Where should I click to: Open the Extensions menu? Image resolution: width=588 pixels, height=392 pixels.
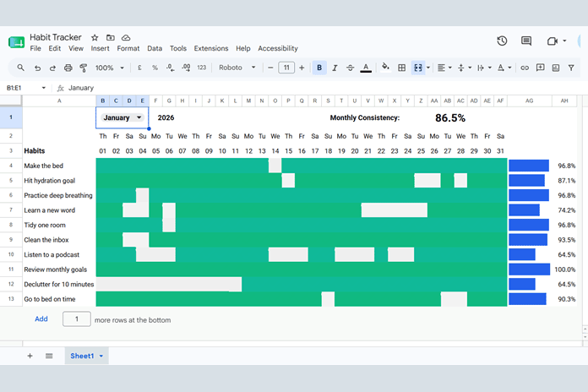pos(211,48)
